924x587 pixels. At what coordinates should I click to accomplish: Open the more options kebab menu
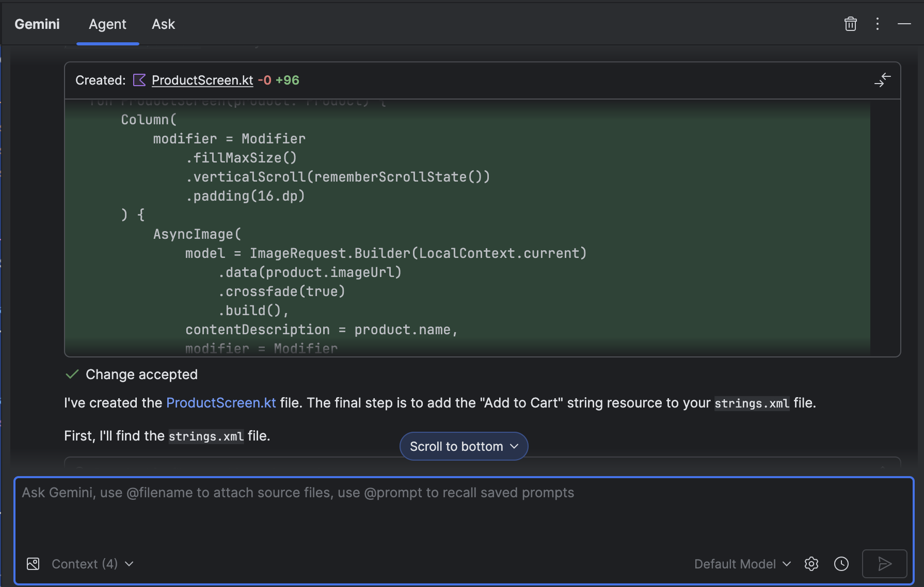(x=877, y=24)
